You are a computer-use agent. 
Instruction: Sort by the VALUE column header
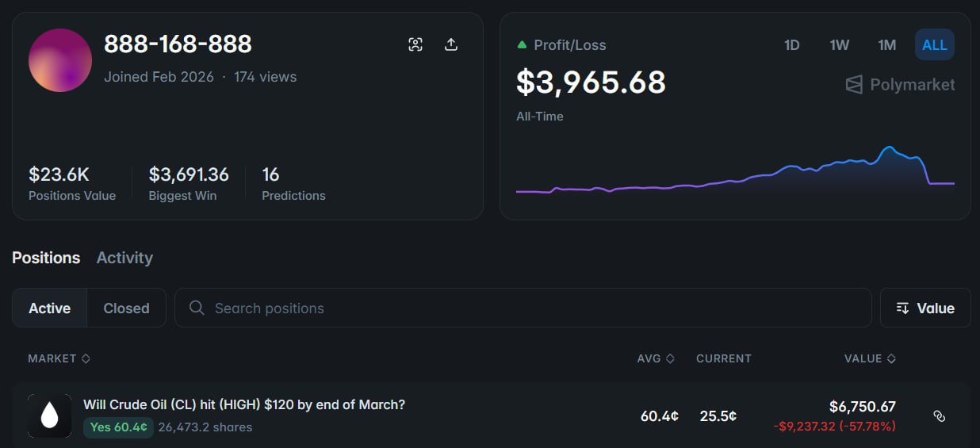(x=870, y=358)
